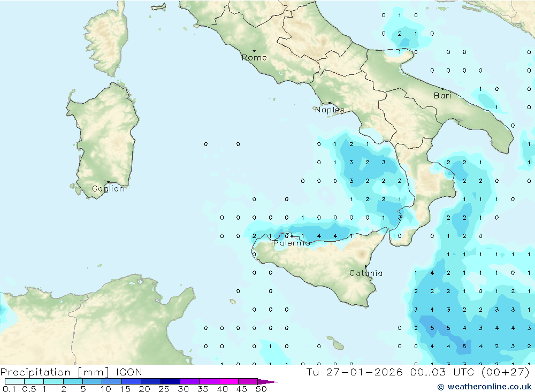Pick the 25–30 mm legend swatch
The width and height of the screenshot is (535, 392).
point(170,381)
